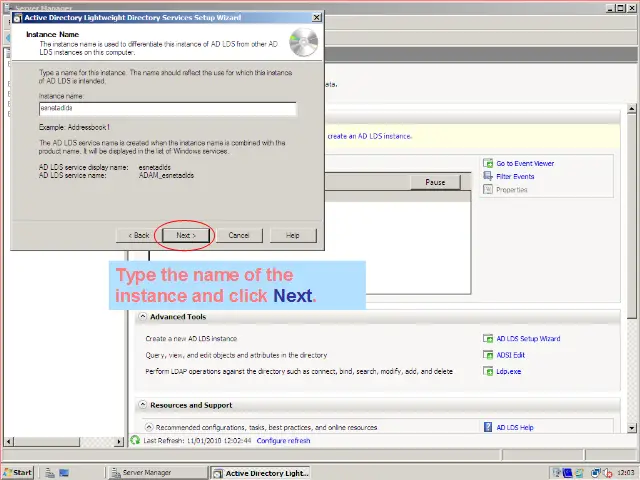Close the AD LDS Setup Wizard dialog
The image size is (640, 480).
[x=317, y=18]
